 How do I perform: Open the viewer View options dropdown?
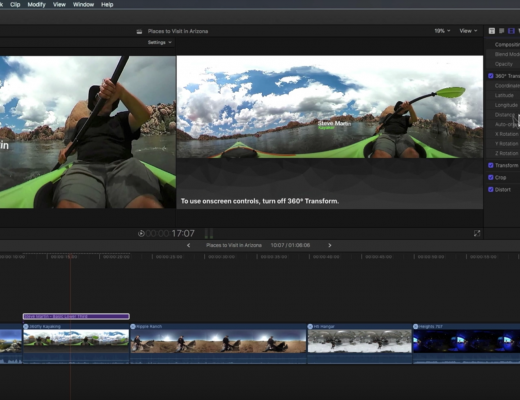tap(468, 31)
